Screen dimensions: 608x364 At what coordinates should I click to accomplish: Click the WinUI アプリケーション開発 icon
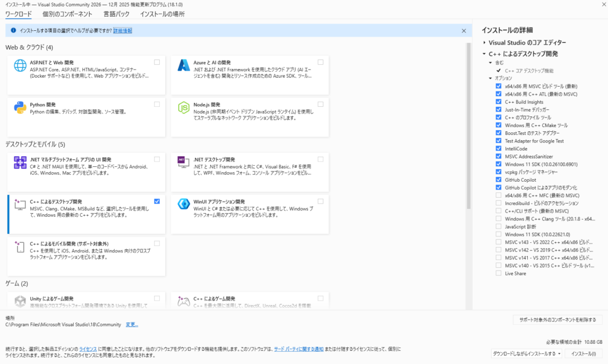pos(183,205)
